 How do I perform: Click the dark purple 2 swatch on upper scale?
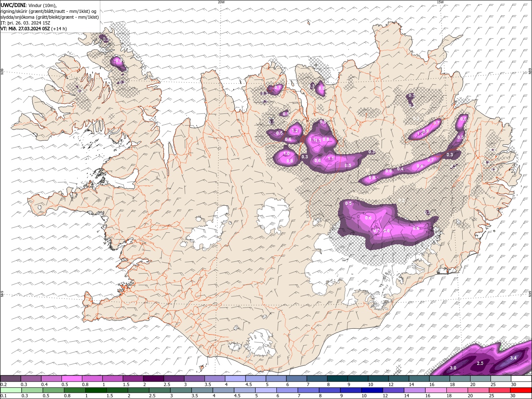(153, 379)
